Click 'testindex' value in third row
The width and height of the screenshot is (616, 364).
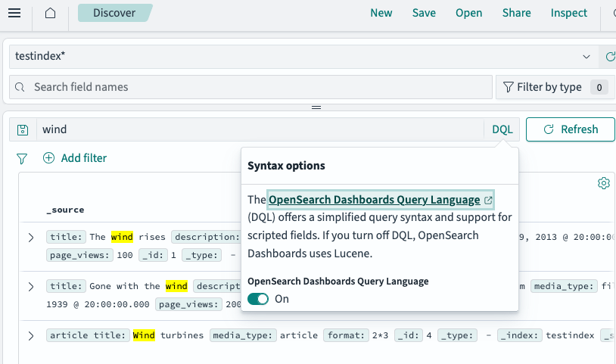coord(570,335)
